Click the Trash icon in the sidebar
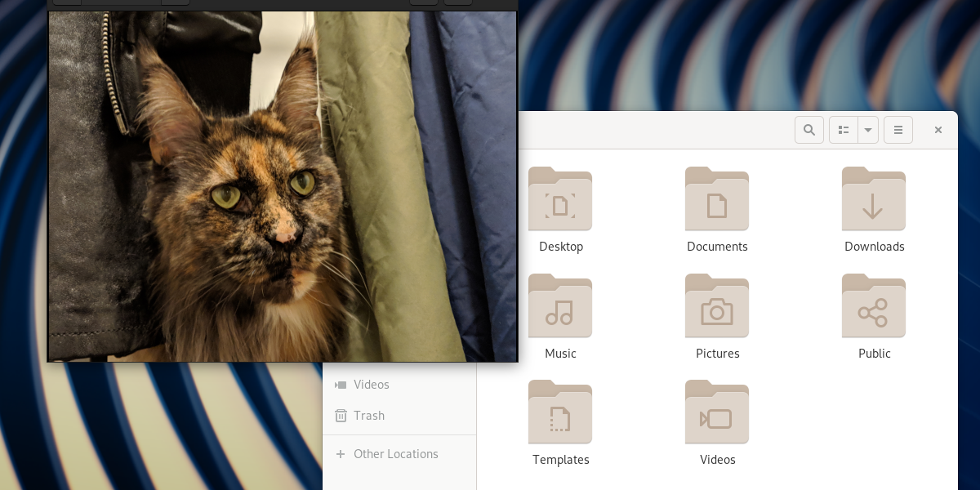Viewport: 980px width, 490px height. click(341, 416)
